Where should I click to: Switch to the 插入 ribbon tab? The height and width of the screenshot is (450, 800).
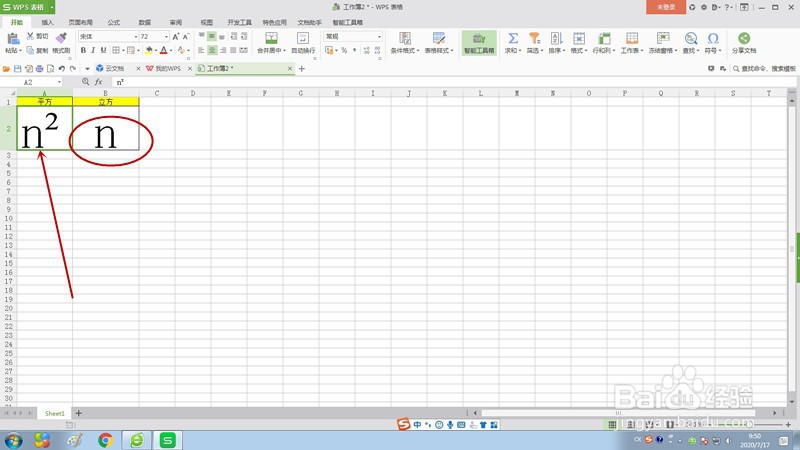47,22
